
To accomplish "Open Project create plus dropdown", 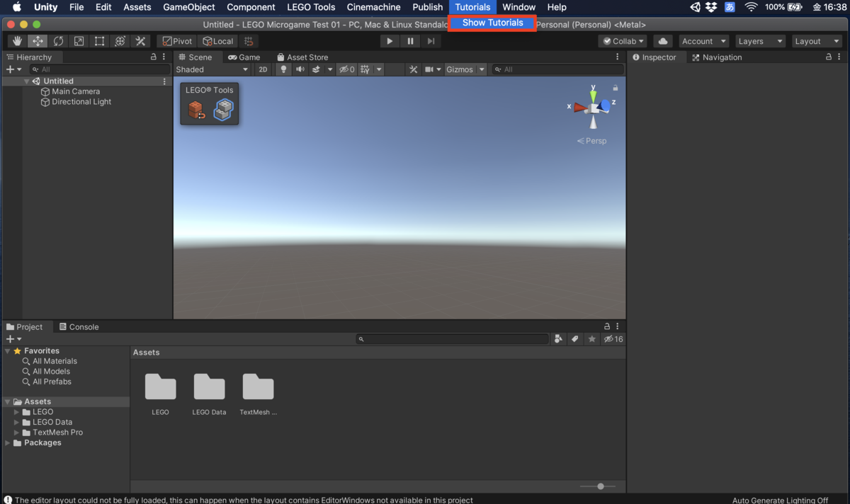I will [x=13, y=339].
